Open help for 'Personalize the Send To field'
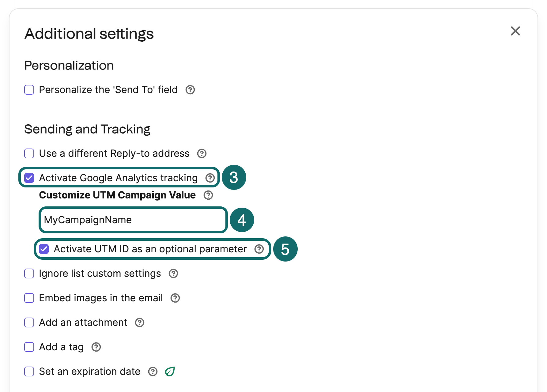The width and height of the screenshot is (547, 392). pos(190,90)
